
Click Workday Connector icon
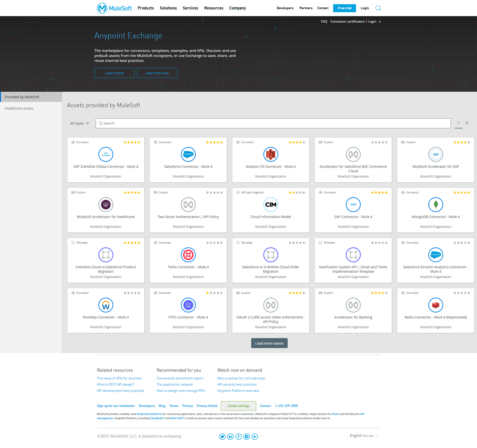[x=106, y=305]
